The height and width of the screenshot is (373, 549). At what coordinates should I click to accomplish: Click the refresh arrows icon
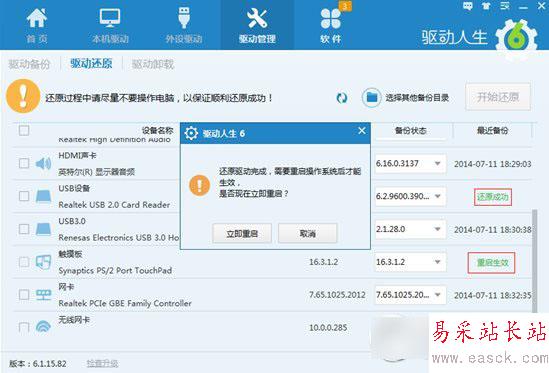pos(342,98)
